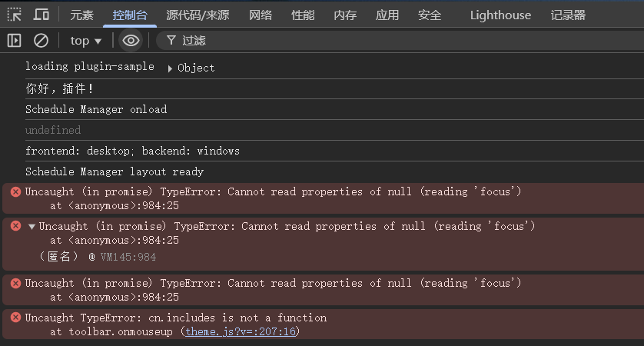
Task: Click the error icon beside cn.includes message
Action: [x=15, y=318]
